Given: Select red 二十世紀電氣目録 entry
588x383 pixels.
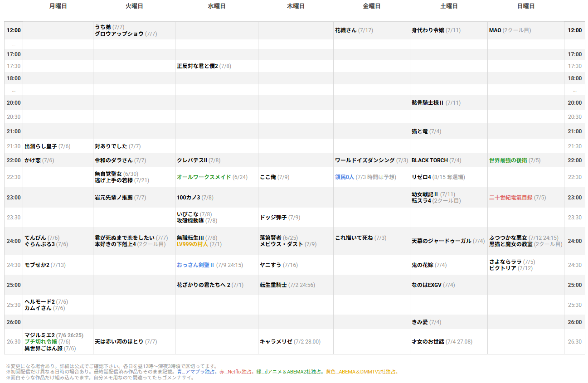Looking at the screenshot, I should [x=518, y=198].
